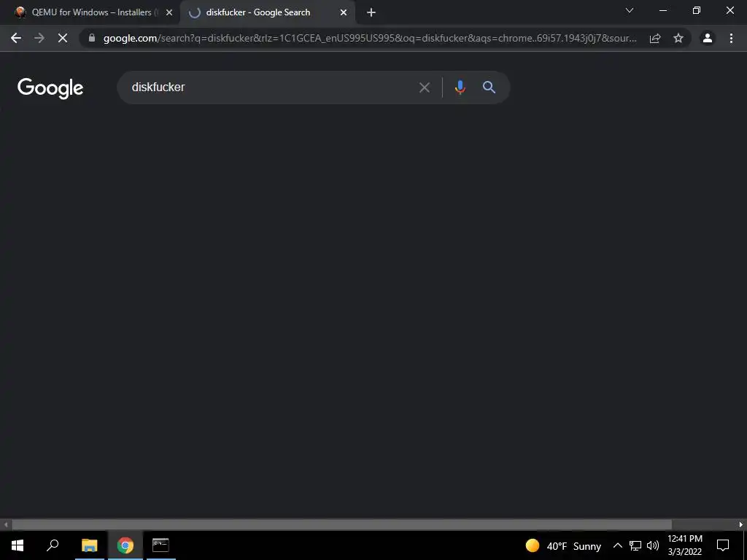Click the Chrome taskbar icon
The image size is (747, 560).
(x=125, y=545)
